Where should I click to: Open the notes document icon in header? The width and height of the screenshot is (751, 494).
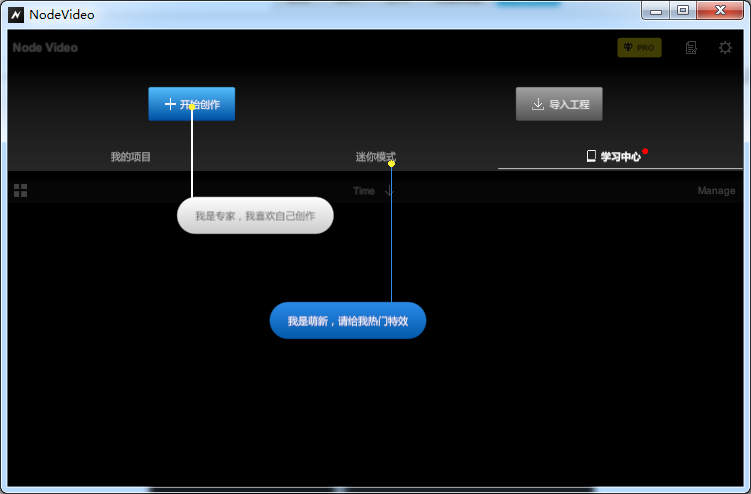pos(691,47)
